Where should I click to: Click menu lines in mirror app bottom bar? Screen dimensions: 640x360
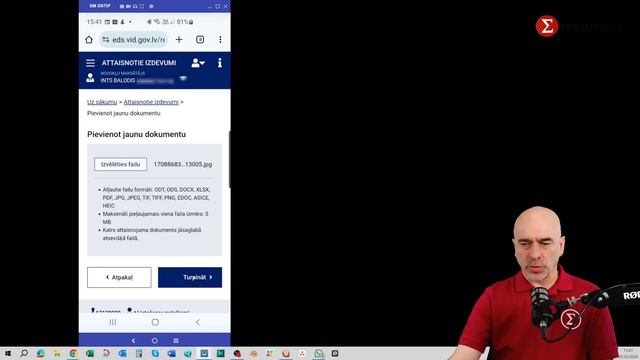[x=176, y=340]
